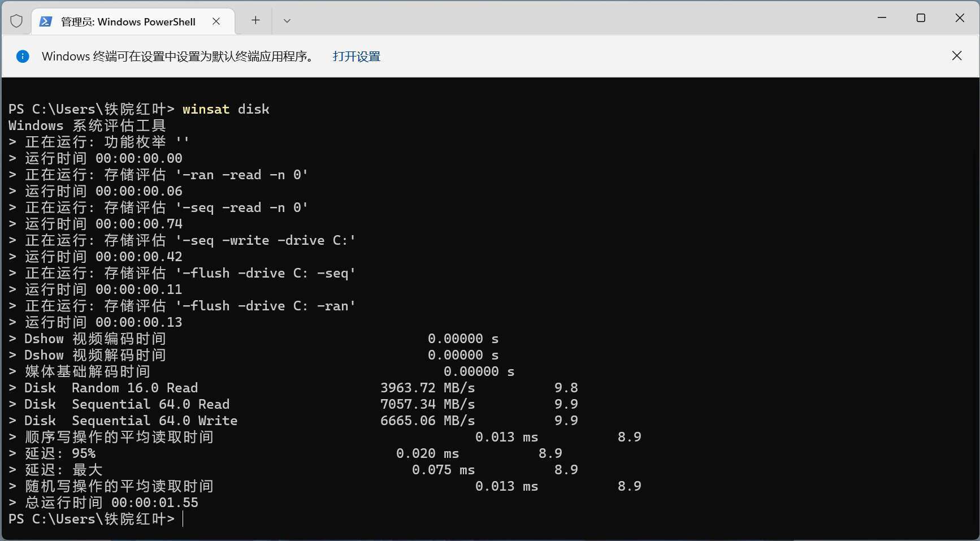Image resolution: width=980 pixels, height=541 pixels.
Task: Open the 打开设置 link
Action: [x=357, y=57]
